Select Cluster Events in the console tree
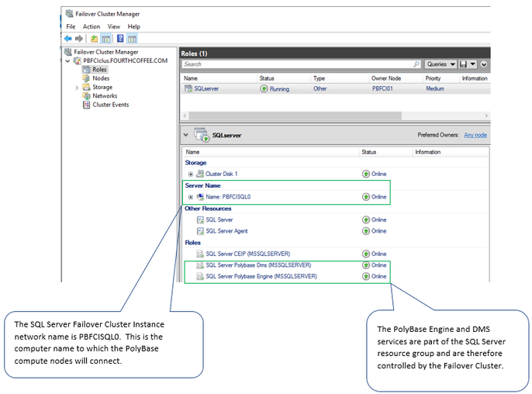Screen dimensions: 532x394 (x=111, y=105)
